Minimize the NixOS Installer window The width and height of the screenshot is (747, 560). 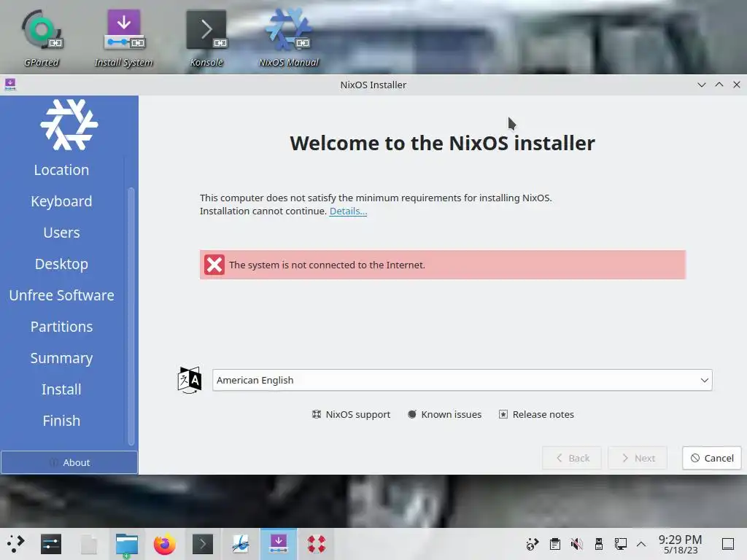click(x=701, y=85)
